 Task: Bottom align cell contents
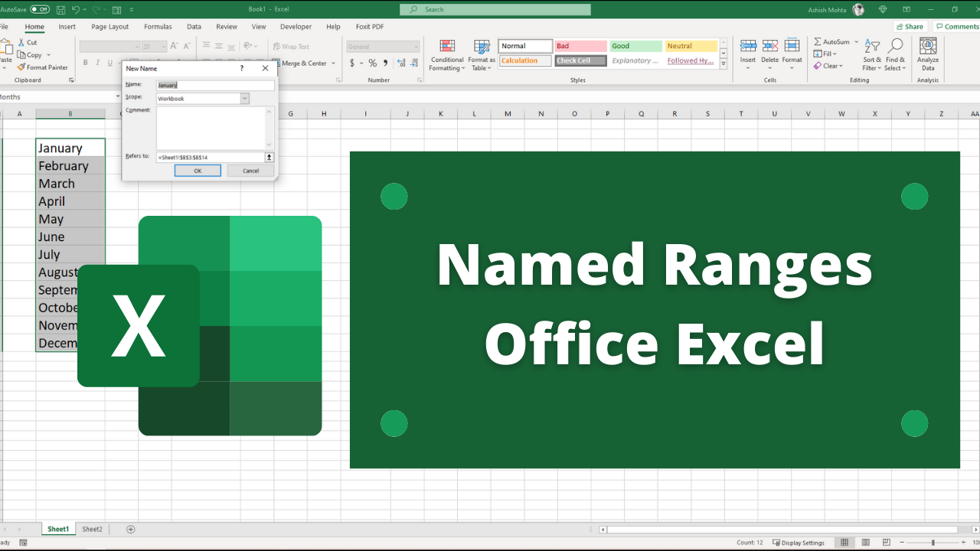(233, 46)
